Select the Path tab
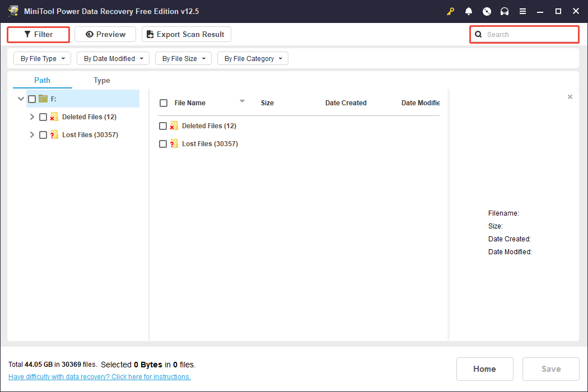This screenshot has width=588, height=392. tap(42, 80)
